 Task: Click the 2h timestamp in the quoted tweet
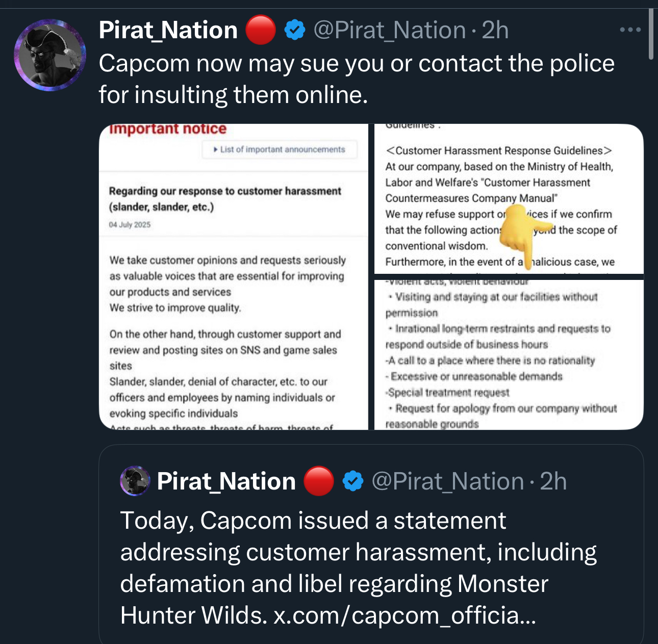point(553,481)
